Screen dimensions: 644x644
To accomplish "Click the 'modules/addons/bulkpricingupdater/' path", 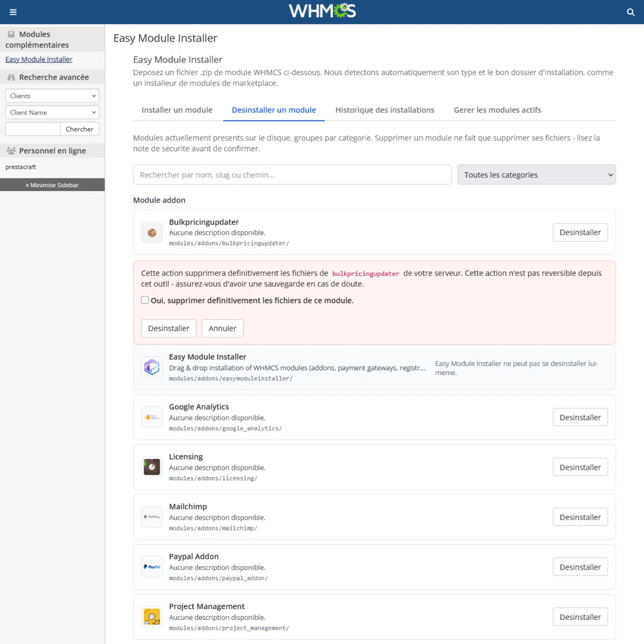I will tap(229, 243).
